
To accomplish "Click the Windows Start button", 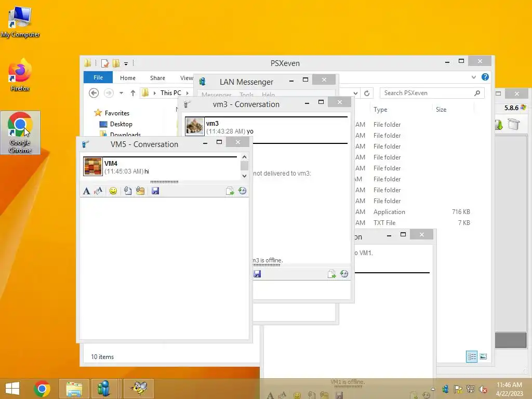I will point(12,389).
